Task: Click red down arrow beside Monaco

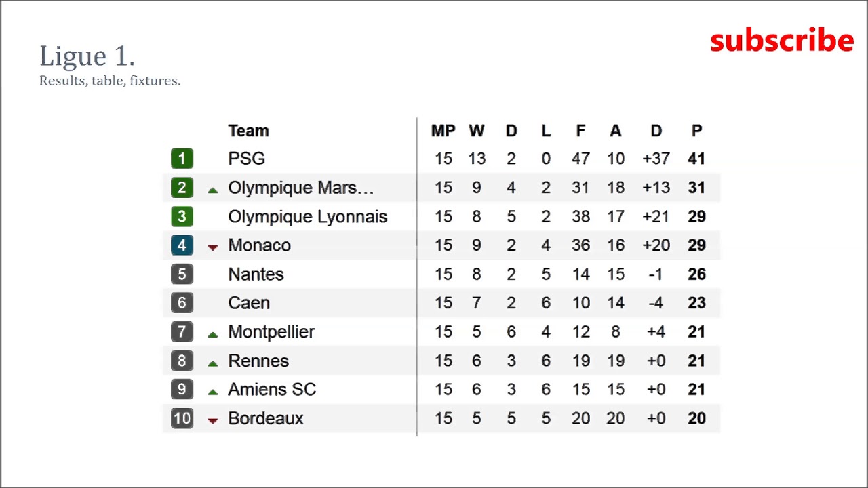Action: tap(213, 248)
